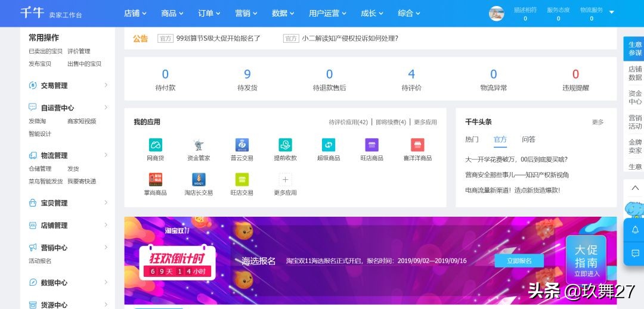The width and height of the screenshot is (644, 309).
Task: View the 违规提醒 count
Action: 576,80
